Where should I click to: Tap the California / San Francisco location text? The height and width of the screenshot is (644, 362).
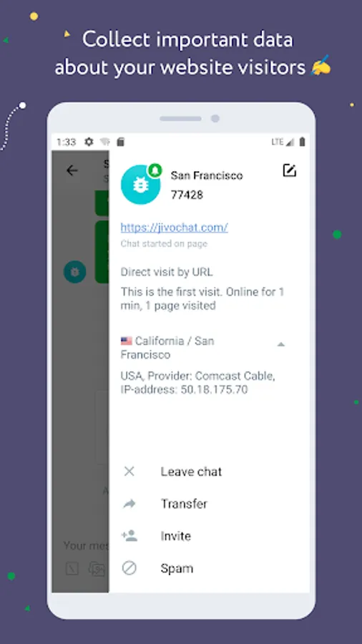pyautogui.click(x=167, y=348)
